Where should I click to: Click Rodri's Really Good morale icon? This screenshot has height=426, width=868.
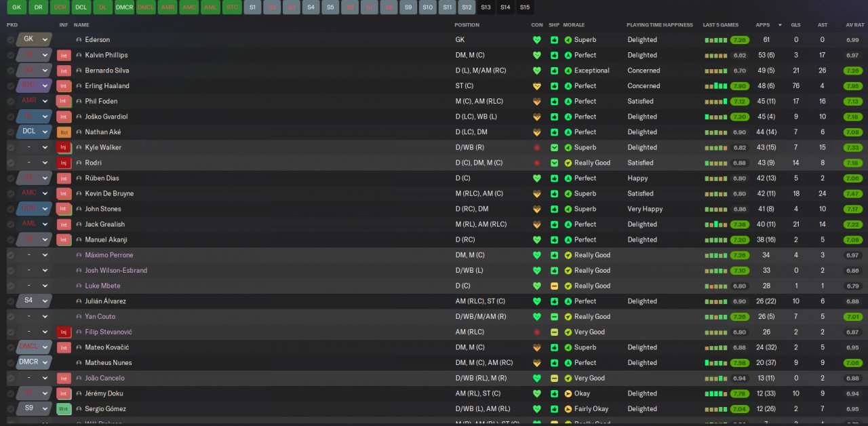pos(568,163)
